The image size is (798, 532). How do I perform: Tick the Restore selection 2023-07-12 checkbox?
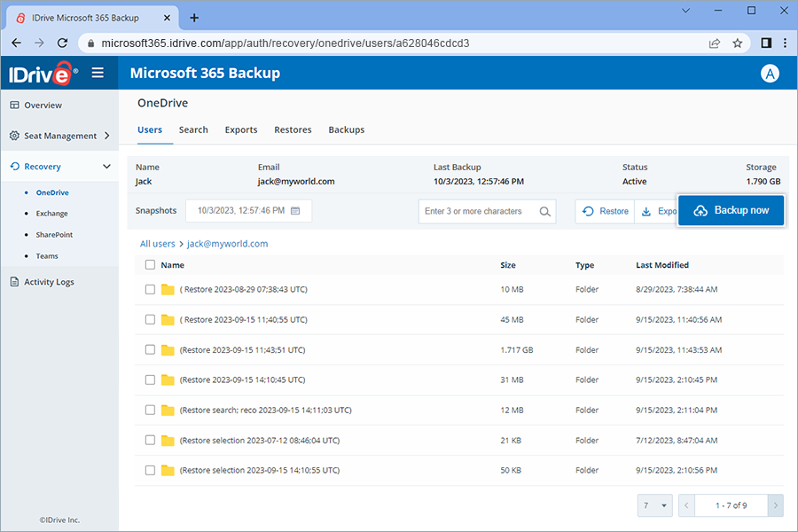pyautogui.click(x=150, y=440)
